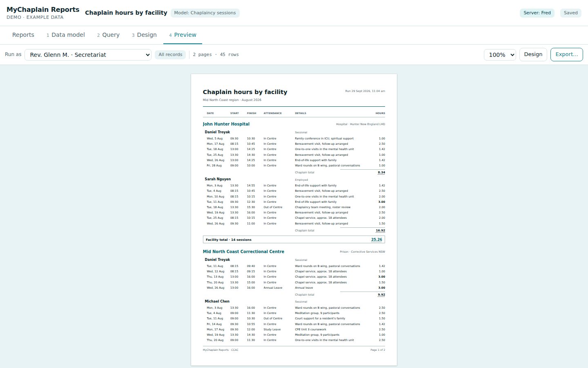
Task: Click the Prison · Corrective Services NSW label
Action: (x=362, y=252)
